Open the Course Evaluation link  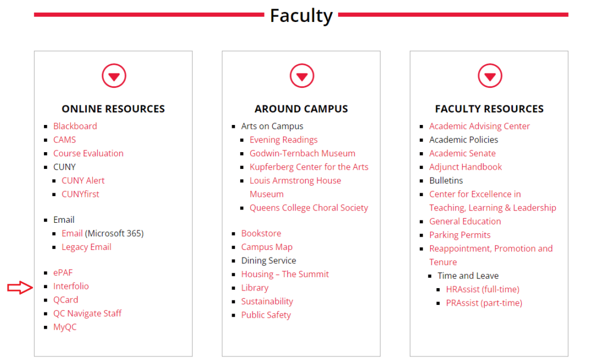pos(88,153)
